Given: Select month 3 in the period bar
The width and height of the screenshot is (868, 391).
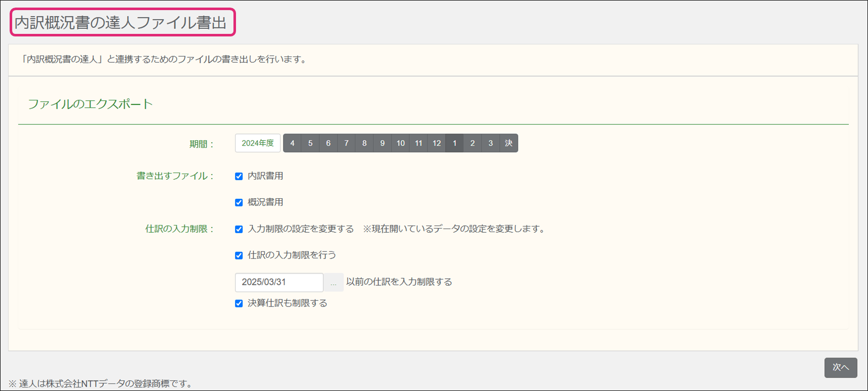Looking at the screenshot, I should [x=491, y=143].
